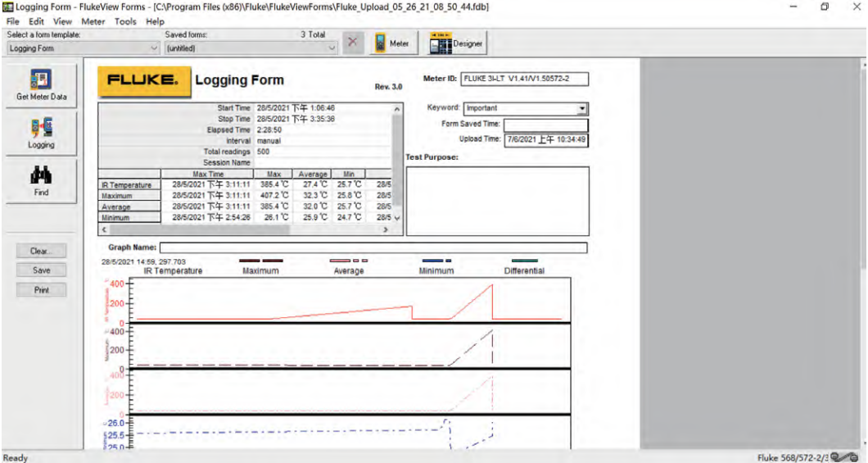Image resolution: width=868 pixels, height=463 pixels.
Task: Click the Test Purpose text box
Action: point(498,202)
